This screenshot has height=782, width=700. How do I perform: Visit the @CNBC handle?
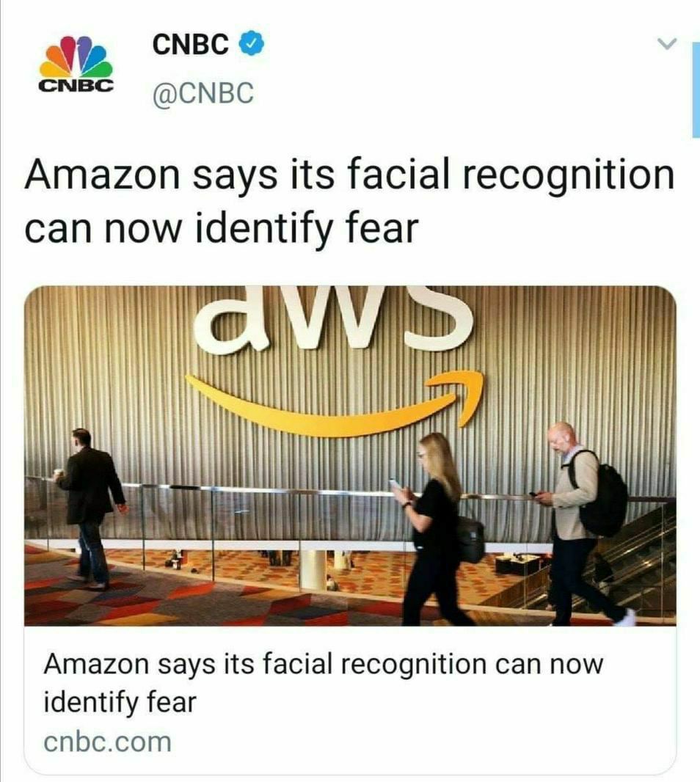203,92
